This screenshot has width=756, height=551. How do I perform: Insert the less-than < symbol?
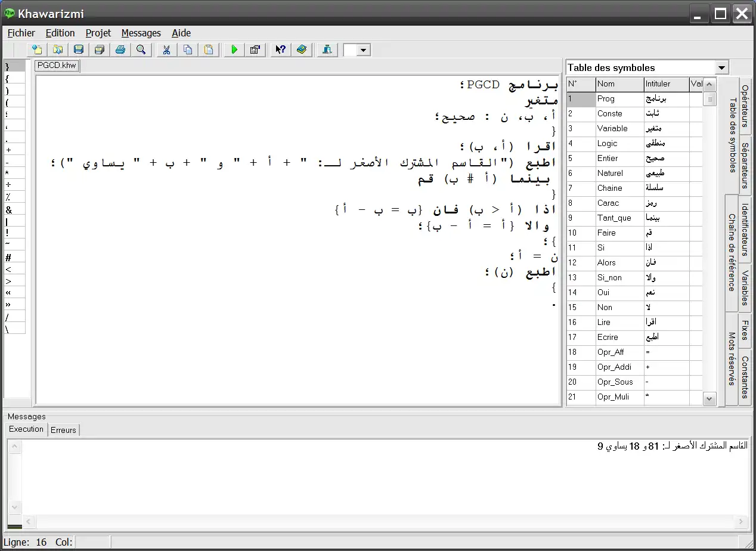pos(14,269)
